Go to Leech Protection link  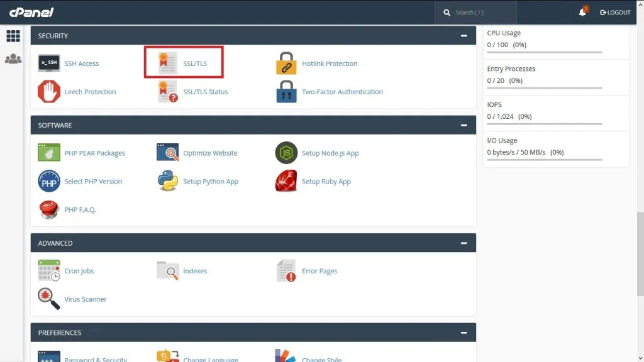click(90, 92)
